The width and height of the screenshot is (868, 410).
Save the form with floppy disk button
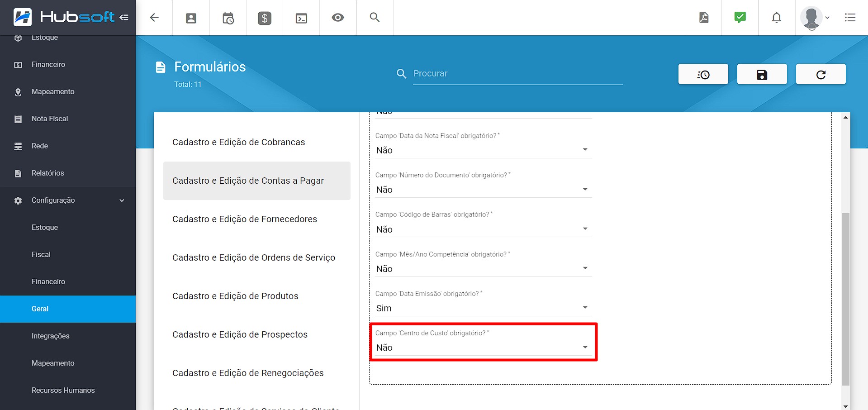(x=762, y=74)
